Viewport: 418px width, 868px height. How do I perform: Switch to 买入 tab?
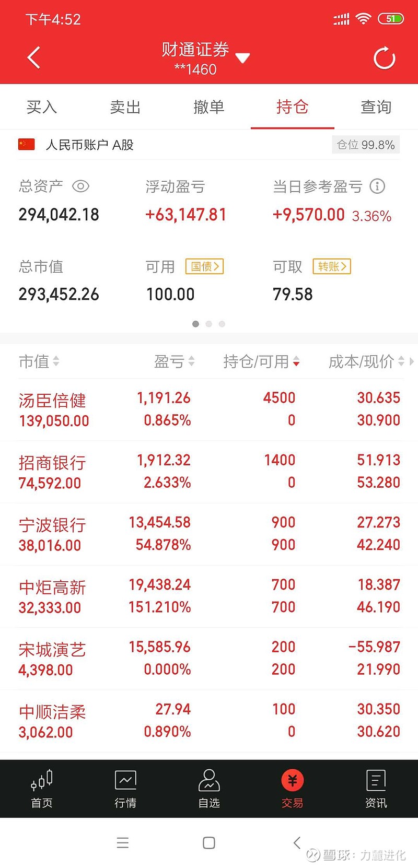coord(42,107)
